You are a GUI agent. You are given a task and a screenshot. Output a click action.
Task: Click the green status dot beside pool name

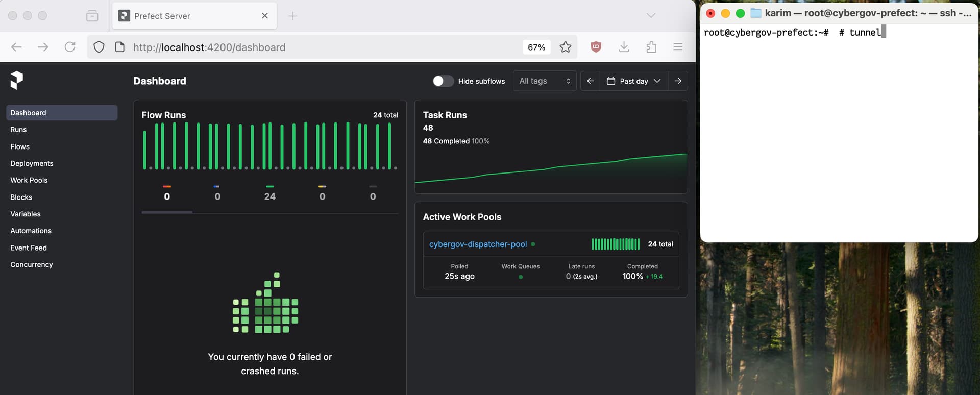click(533, 244)
